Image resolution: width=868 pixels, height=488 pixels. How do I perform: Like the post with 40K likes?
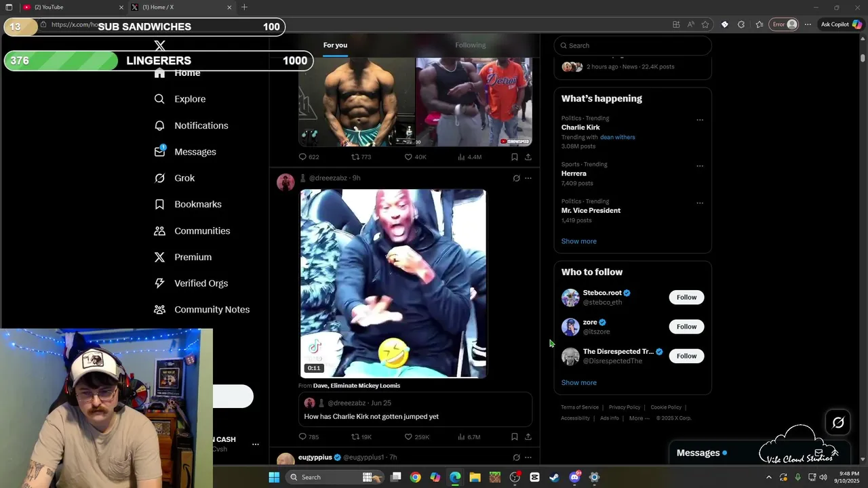click(x=415, y=157)
